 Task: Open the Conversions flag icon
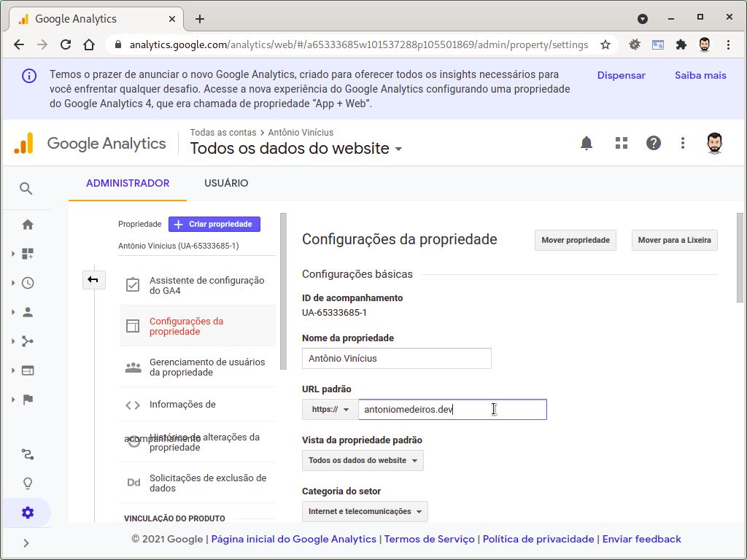point(28,400)
